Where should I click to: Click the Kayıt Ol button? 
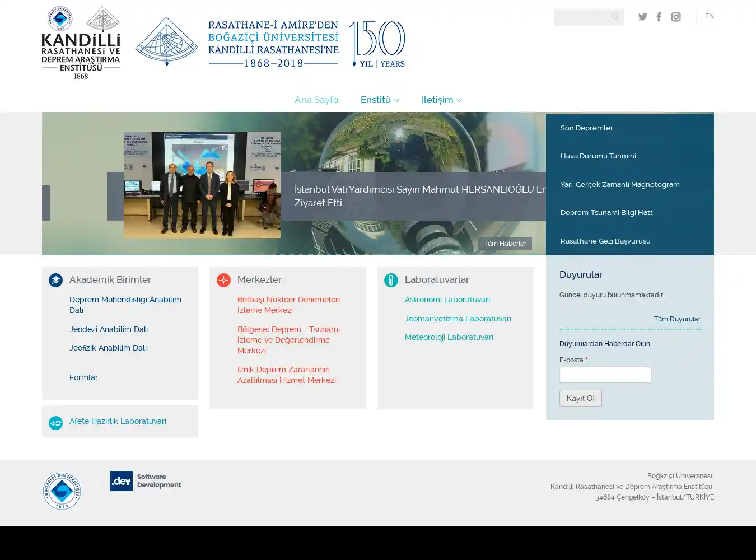(x=581, y=398)
